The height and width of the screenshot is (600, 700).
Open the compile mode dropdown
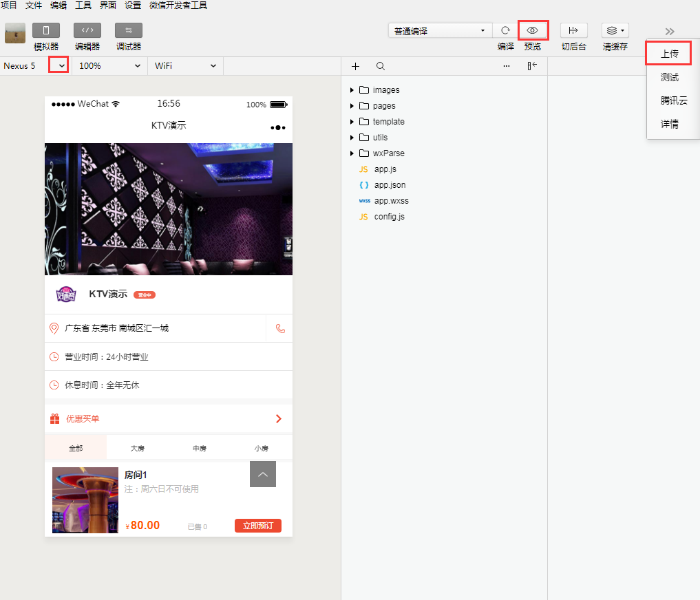tap(440, 31)
